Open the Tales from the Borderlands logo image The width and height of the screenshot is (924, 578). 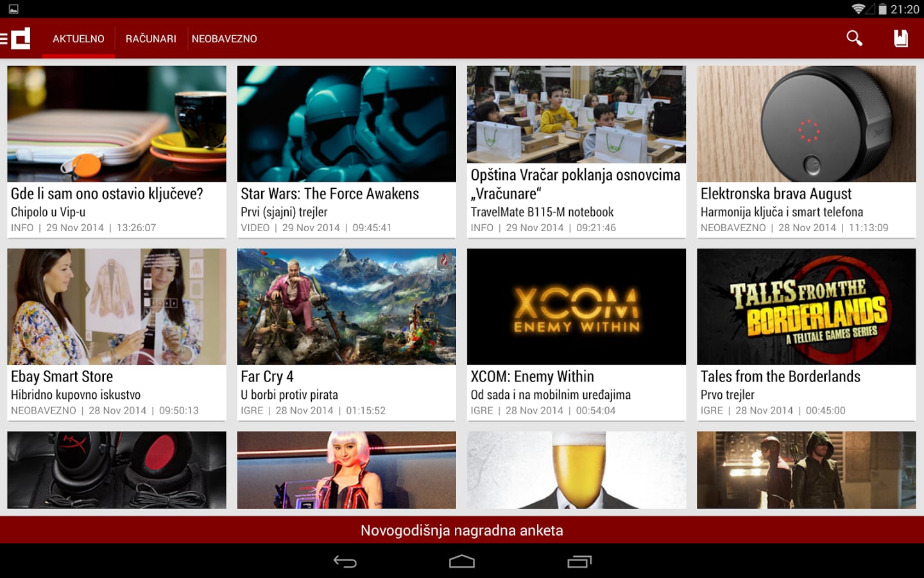807,307
